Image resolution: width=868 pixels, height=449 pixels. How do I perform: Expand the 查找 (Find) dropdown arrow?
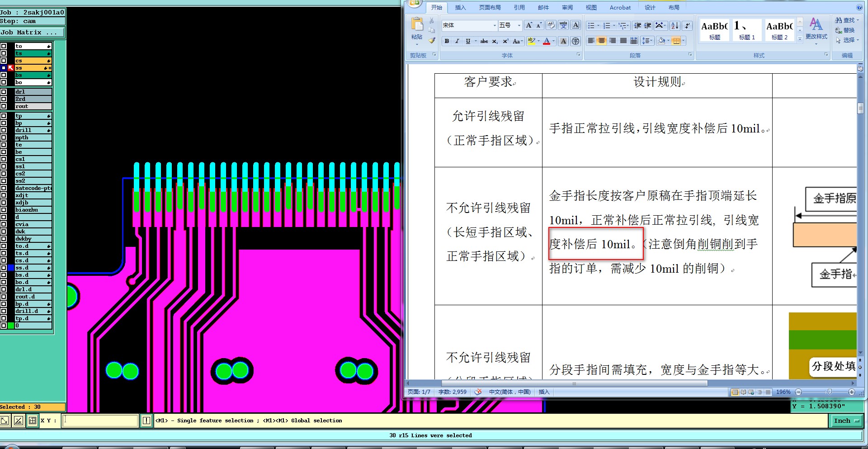(x=858, y=20)
